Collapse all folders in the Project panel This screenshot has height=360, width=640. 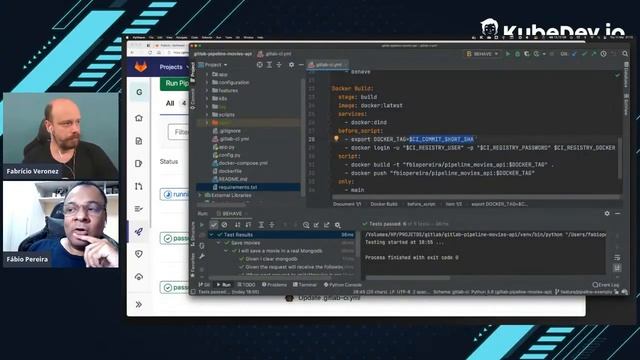[279, 64]
